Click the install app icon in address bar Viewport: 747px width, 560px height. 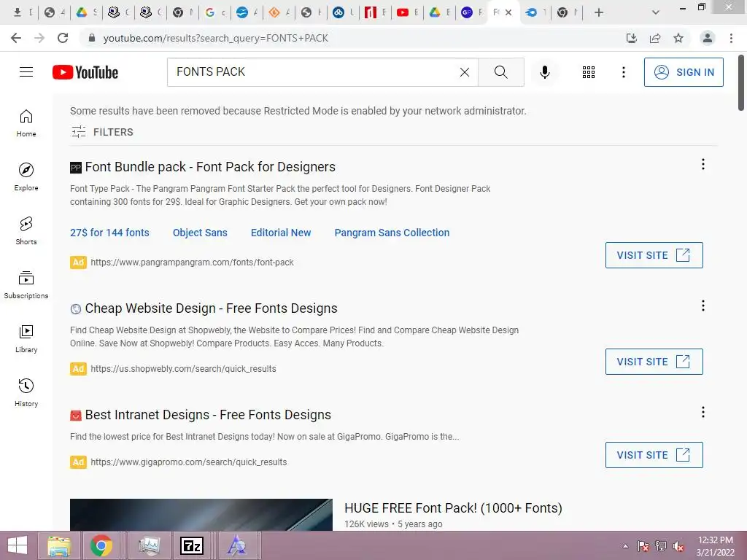click(x=632, y=38)
